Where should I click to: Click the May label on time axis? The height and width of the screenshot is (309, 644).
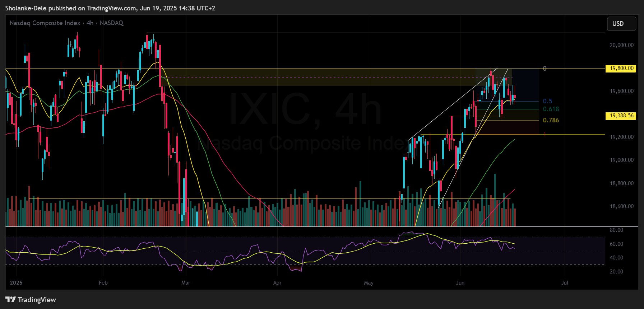point(369,283)
